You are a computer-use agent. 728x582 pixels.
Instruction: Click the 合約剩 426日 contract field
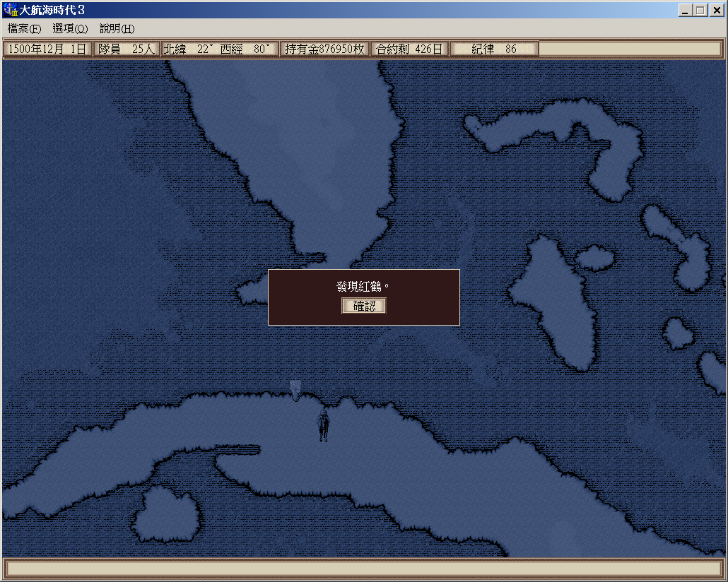click(409, 49)
